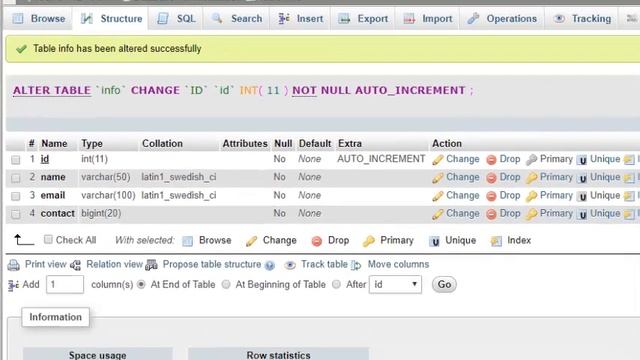Click the eye icon beside Track table
The height and width of the screenshot is (360, 640).
[290, 265]
